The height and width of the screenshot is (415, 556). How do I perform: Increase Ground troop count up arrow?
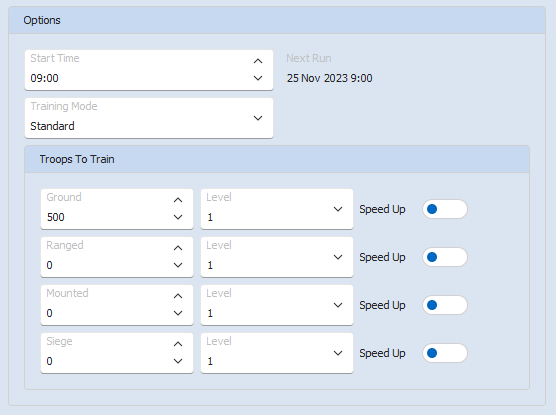click(x=178, y=200)
